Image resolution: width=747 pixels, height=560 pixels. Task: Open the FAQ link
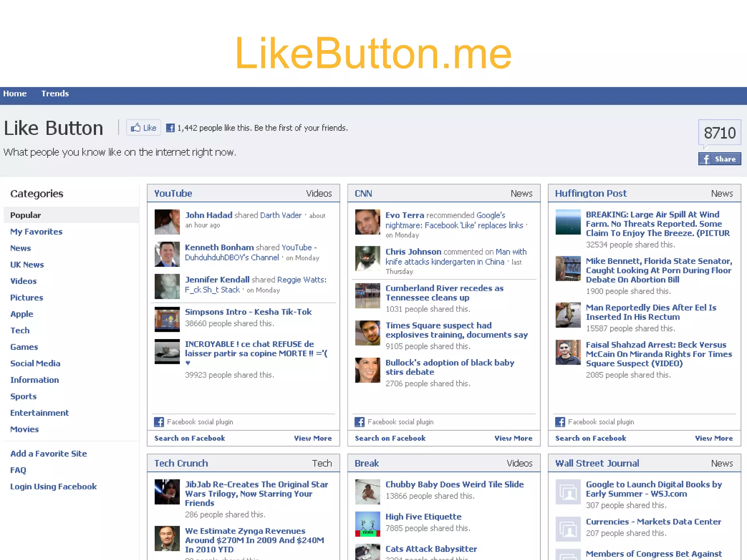tap(18, 470)
